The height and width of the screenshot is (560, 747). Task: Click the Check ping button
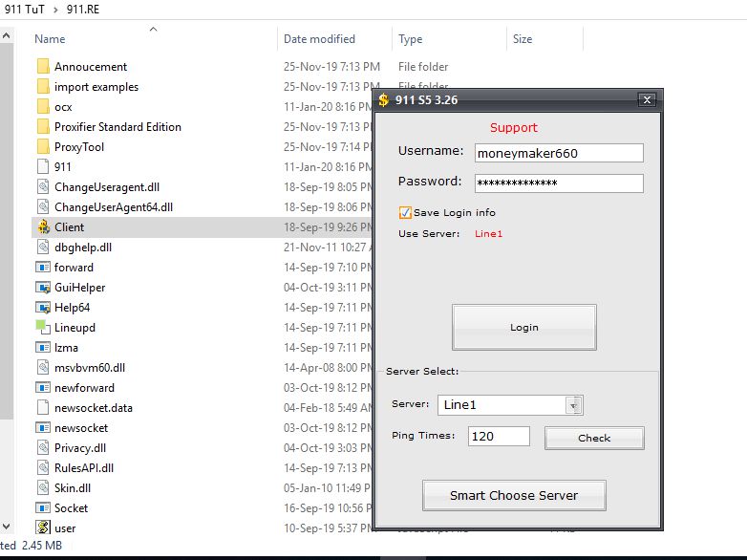coord(594,438)
